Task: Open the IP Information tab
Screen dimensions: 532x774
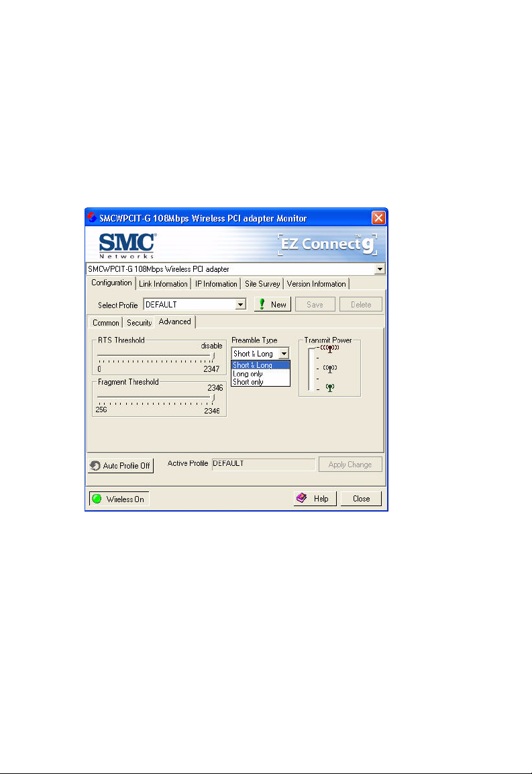Action: click(216, 284)
